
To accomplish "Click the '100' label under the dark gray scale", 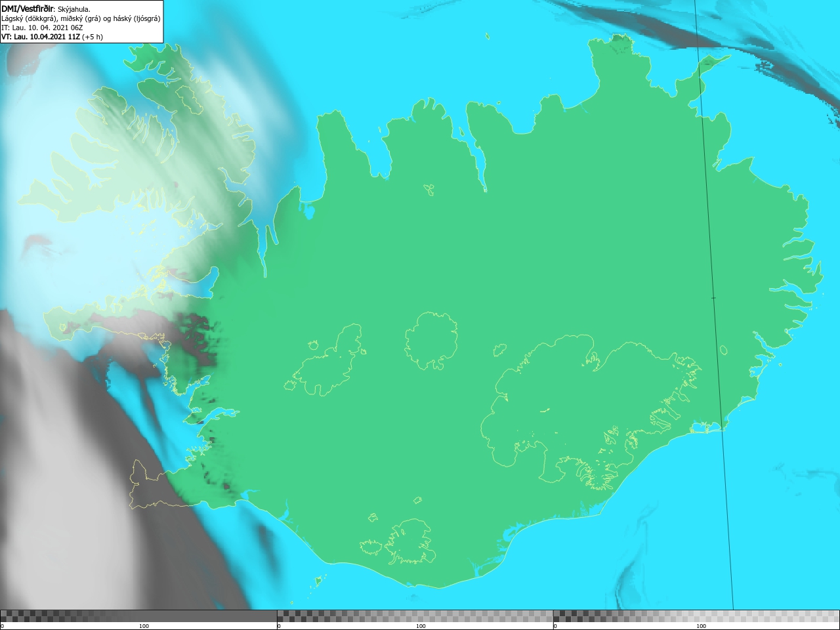I will 144,626.
